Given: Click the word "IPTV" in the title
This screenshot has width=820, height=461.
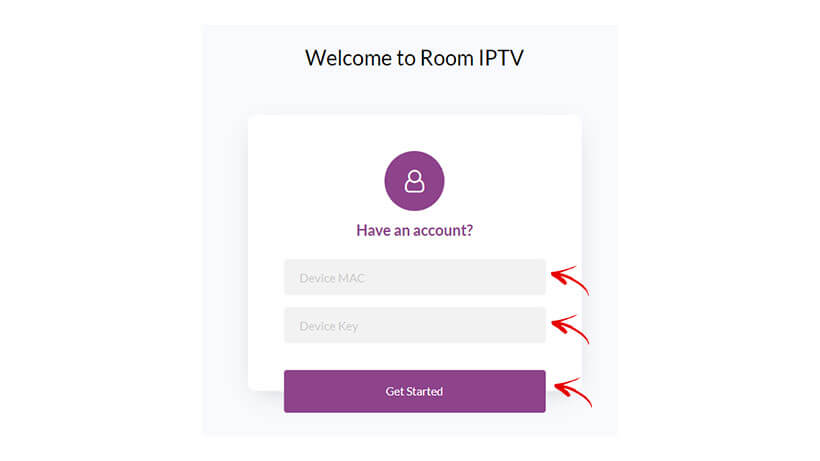Looking at the screenshot, I should [x=500, y=58].
